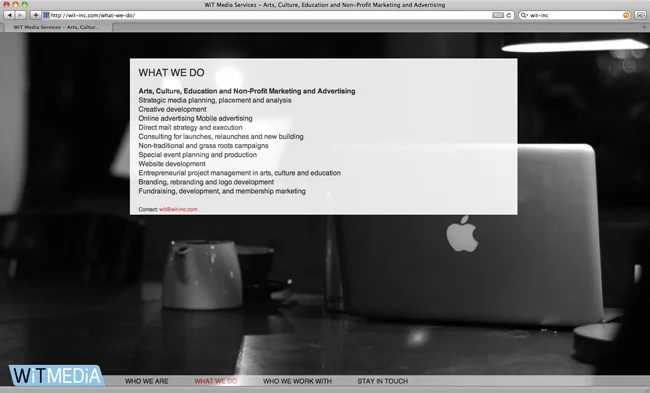Screen dimensions: 650x393
Task: Click the bold Arts, Culture, Education heading line
Action: coord(247,91)
